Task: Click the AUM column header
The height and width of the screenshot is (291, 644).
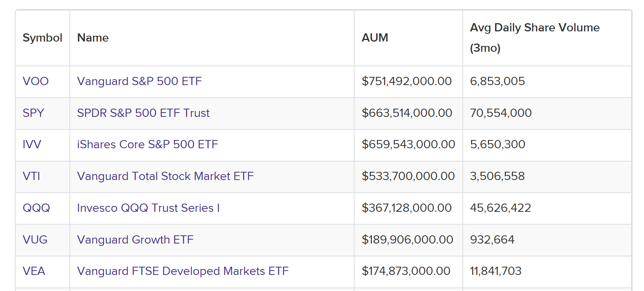Action: pyautogui.click(x=375, y=38)
